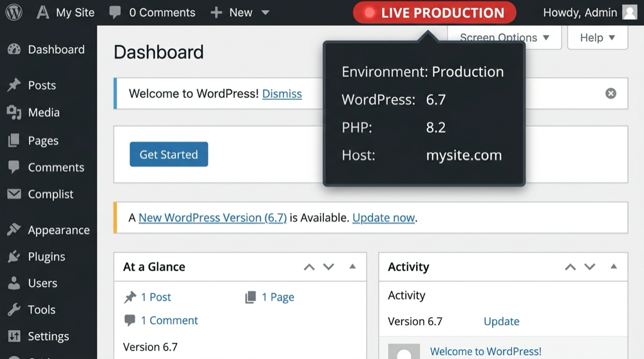Click the bubble icon beside 1 Comment

(x=130, y=320)
